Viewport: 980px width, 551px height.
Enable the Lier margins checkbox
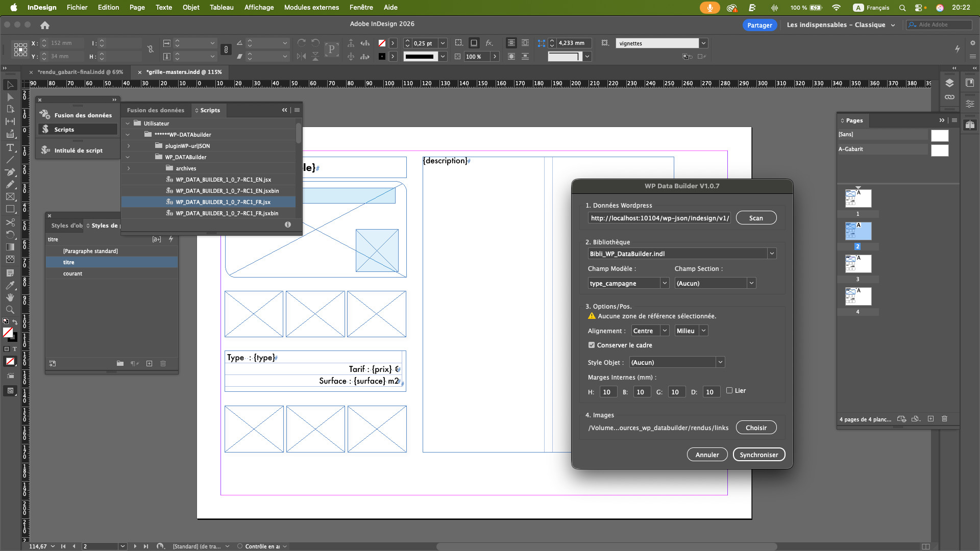pos(729,391)
